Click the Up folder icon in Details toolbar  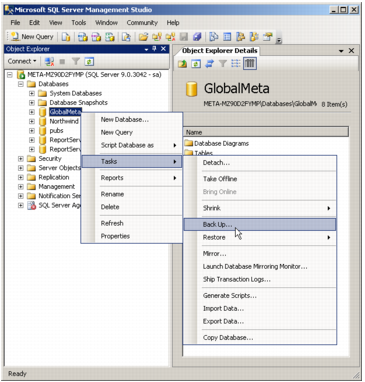pos(182,64)
